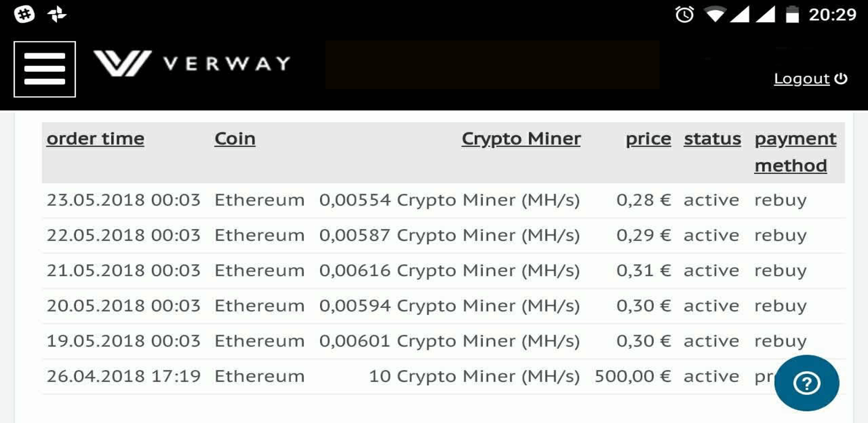Click the 21.05.2018 order's 0,31 € price
Screen dimensions: 868x423
click(643, 270)
